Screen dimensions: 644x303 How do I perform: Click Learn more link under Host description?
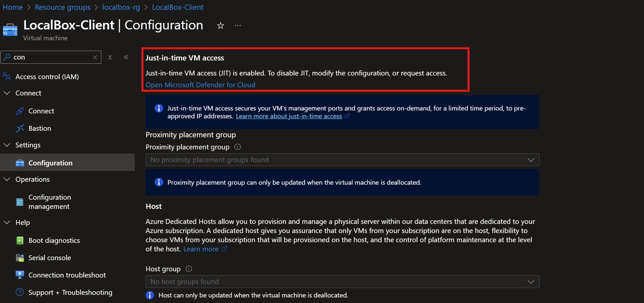click(x=201, y=249)
